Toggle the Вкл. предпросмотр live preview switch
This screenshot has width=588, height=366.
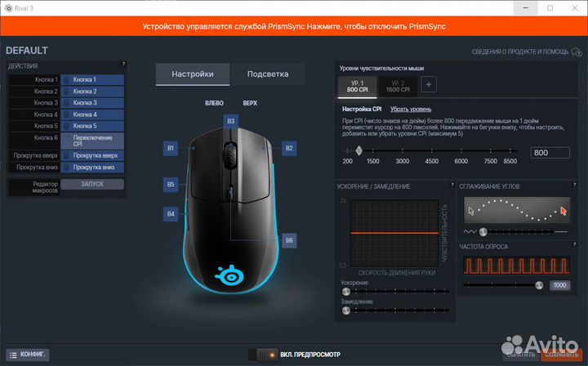click(x=263, y=355)
